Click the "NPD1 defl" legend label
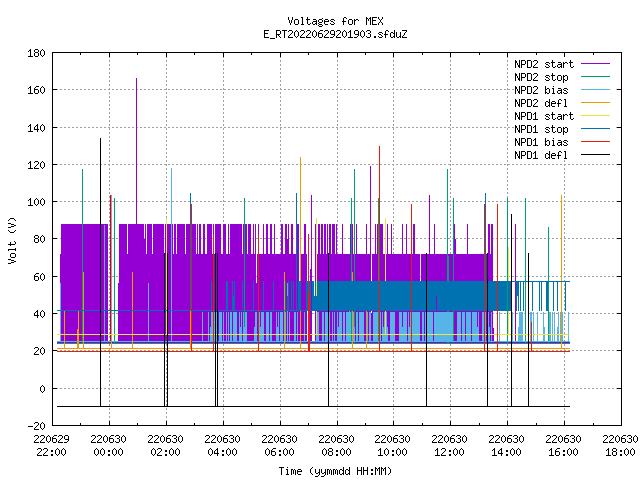This screenshot has height=480, width=640. pos(541,156)
